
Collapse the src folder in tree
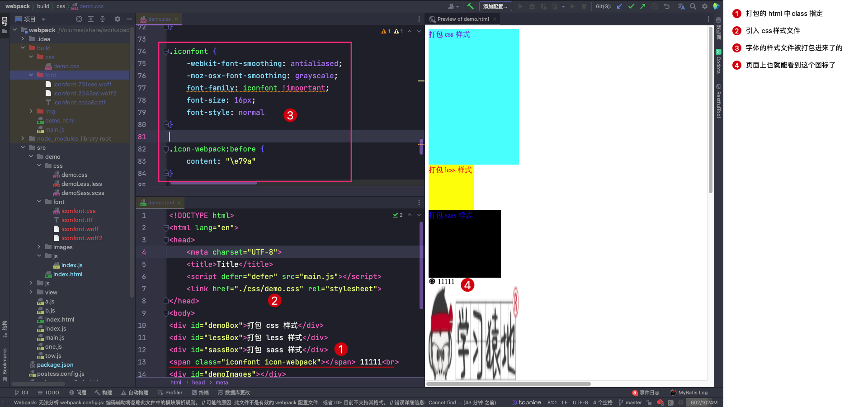click(23, 147)
